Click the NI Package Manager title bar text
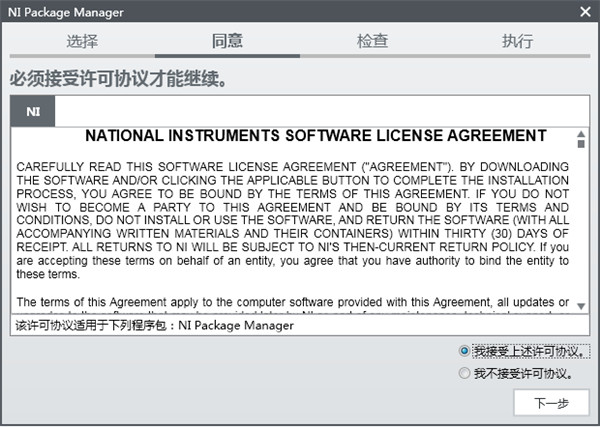The width and height of the screenshot is (600, 427). coord(65,12)
